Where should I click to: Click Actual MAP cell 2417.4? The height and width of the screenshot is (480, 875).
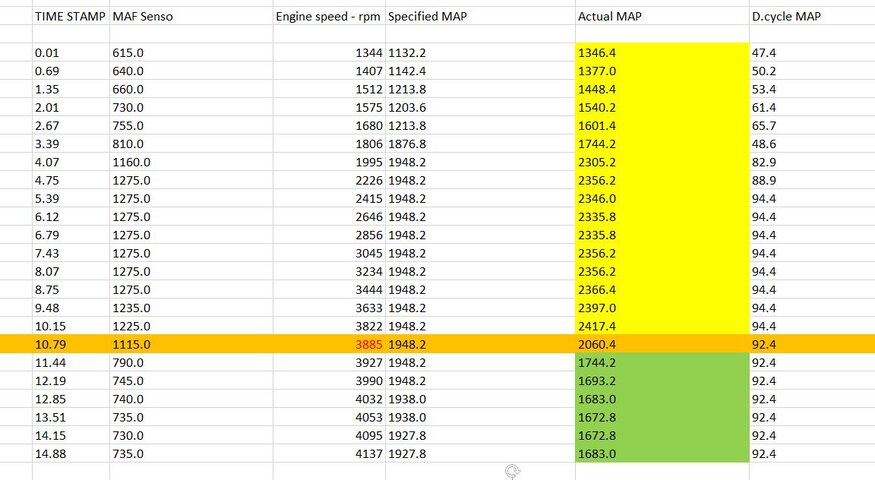pyautogui.click(x=662, y=326)
